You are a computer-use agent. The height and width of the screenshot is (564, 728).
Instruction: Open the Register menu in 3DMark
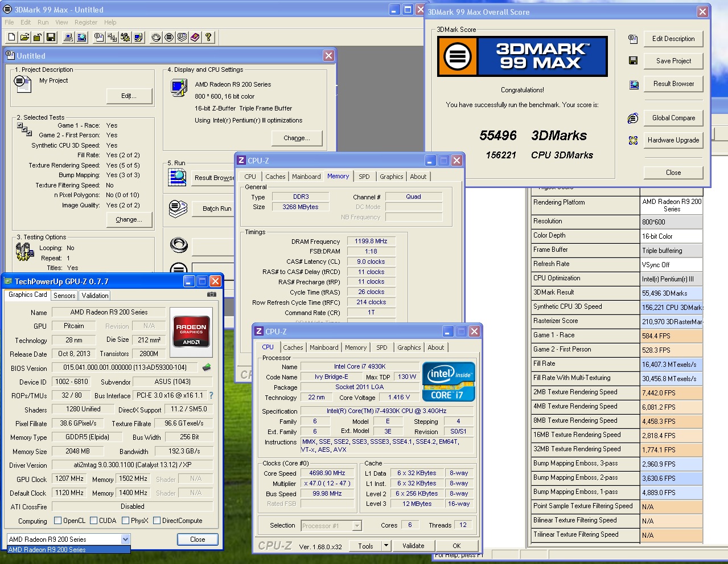86,22
